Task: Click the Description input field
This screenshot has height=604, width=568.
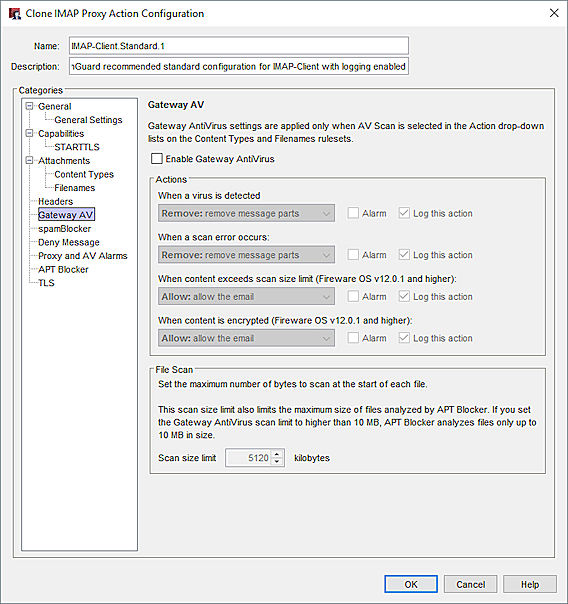Action: coord(239,67)
